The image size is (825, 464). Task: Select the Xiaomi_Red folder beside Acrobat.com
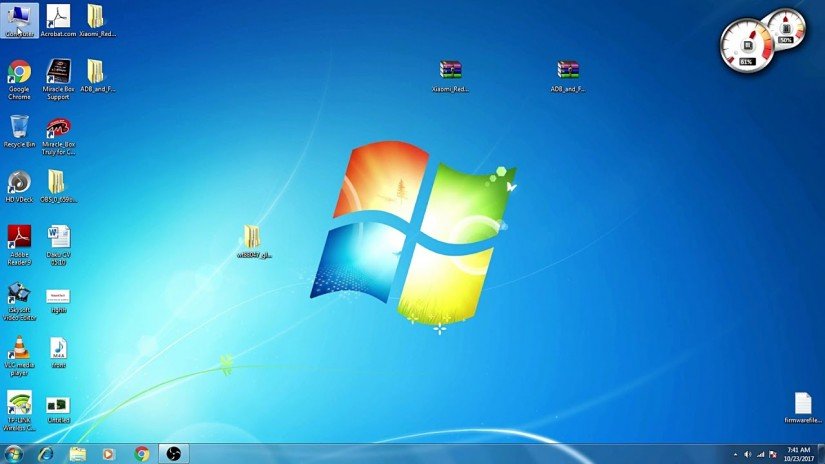[97, 21]
